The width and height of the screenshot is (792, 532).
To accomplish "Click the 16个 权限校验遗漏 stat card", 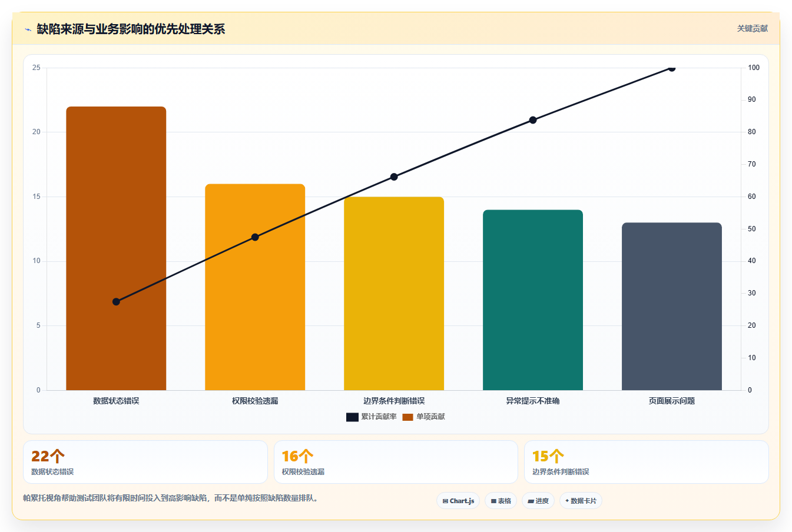I will tap(396, 462).
